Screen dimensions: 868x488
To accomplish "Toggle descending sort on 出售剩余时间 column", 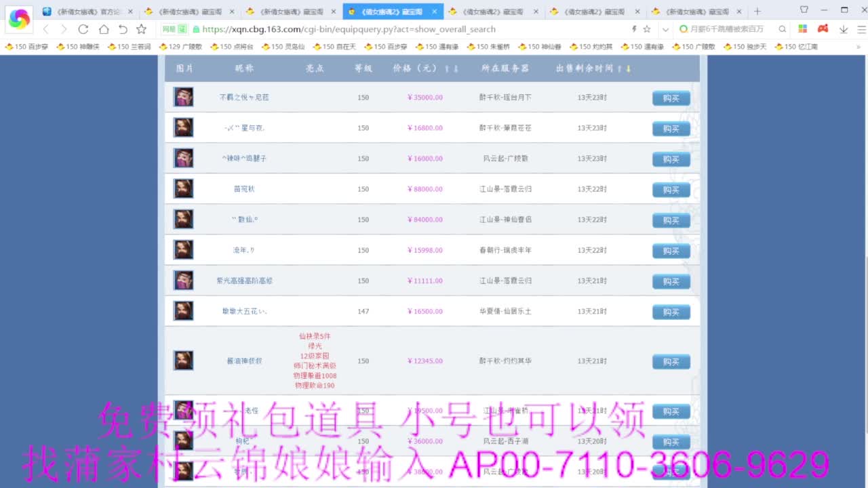I will pyautogui.click(x=629, y=68).
